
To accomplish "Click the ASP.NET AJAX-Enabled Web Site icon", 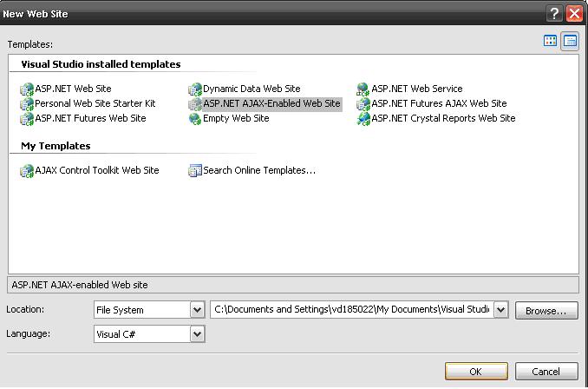I will tap(195, 104).
